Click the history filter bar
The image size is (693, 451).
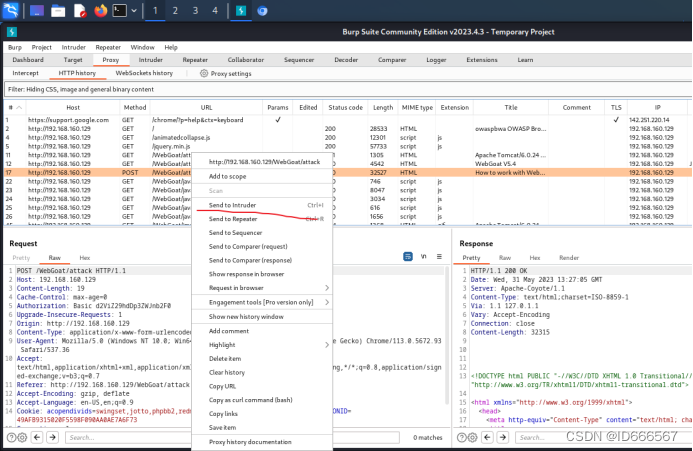click(x=348, y=89)
